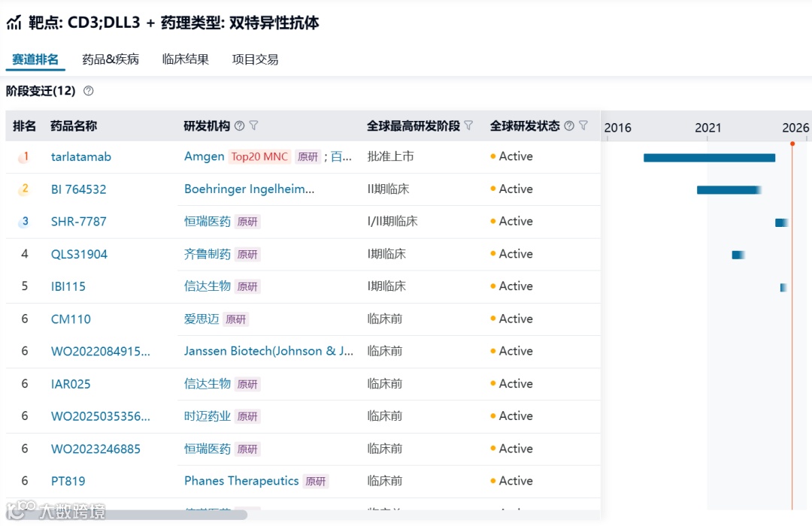The height and width of the screenshot is (526, 812).
Task: Click rank 3 medal badge for SHR-7787
Action: click(x=24, y=222)
